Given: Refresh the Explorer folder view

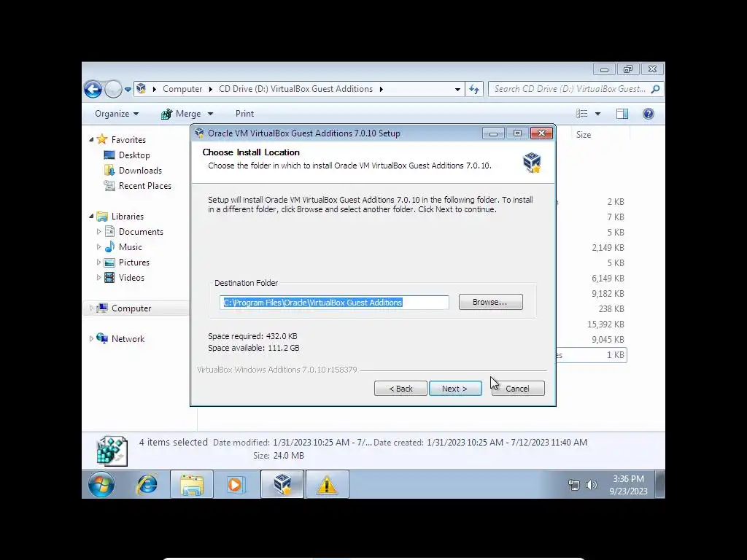Looking at the screenshot, I should tap(474, 89).
